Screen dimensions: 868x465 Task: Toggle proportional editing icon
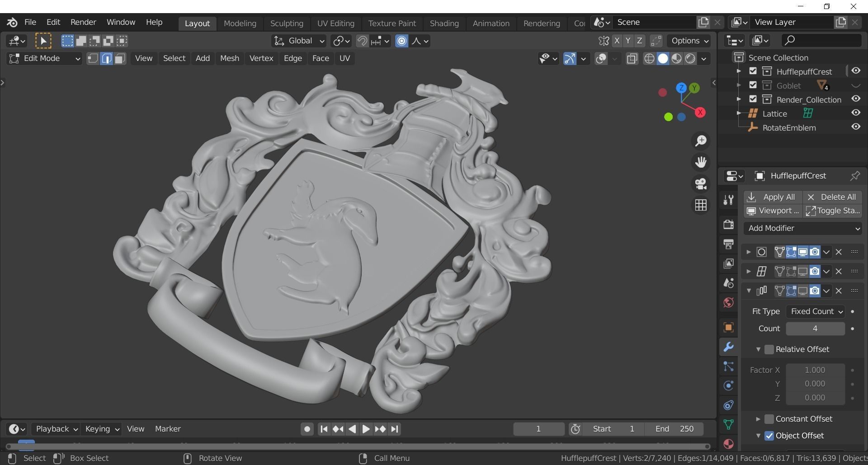coord(401,41)
